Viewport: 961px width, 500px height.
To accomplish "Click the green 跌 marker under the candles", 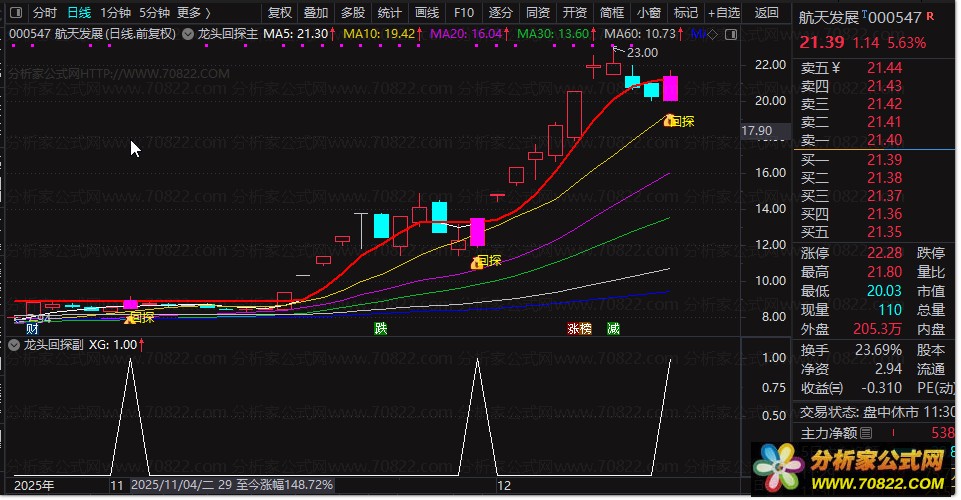I will click(381, 328).
